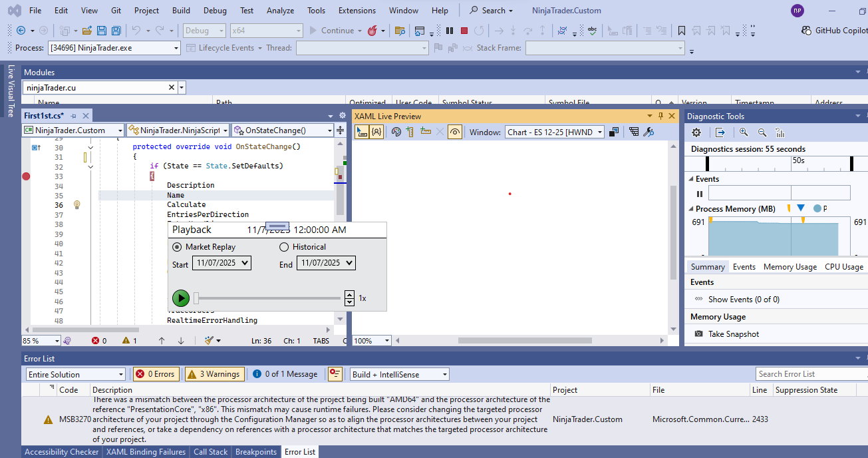Screen dimensions: 868x458
Task: Click the Hot Reload flame icon
Action: click(372, 31)
